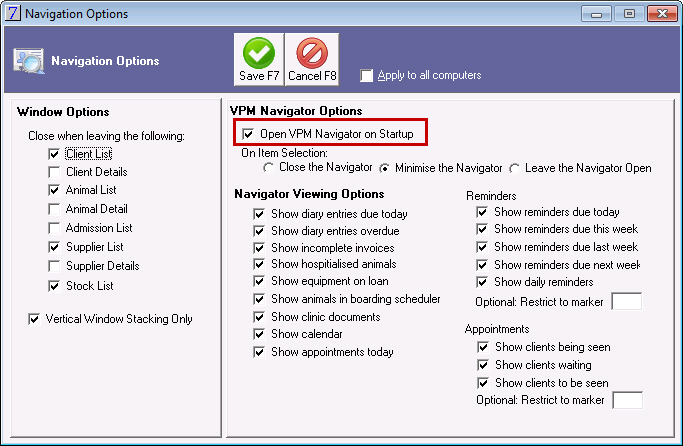Click the Save F7 green checkmark button
This screenshot has height=446, width=683.
point(259,59)
